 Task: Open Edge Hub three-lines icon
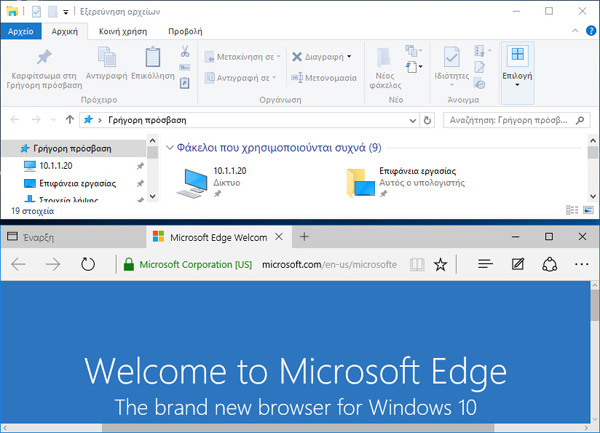click(485, 264)
